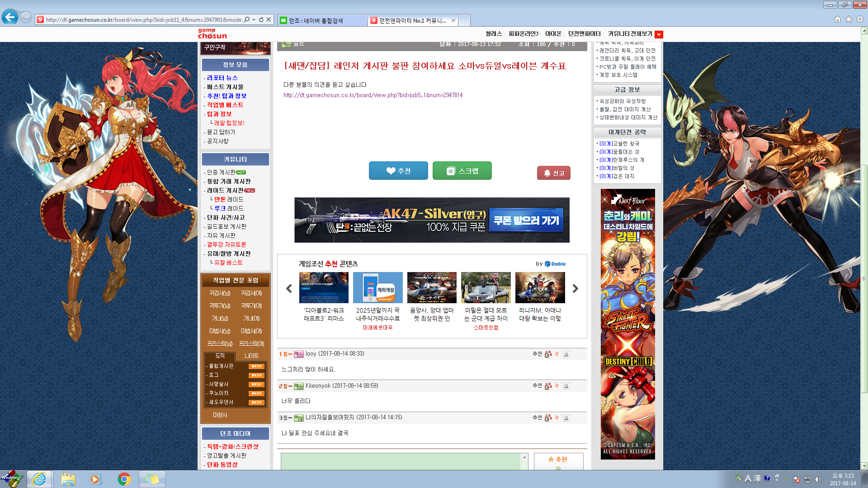Select the 나이트 tab in job forum
The height and width of the screenshot is (488, 868).
coord(251,356)
